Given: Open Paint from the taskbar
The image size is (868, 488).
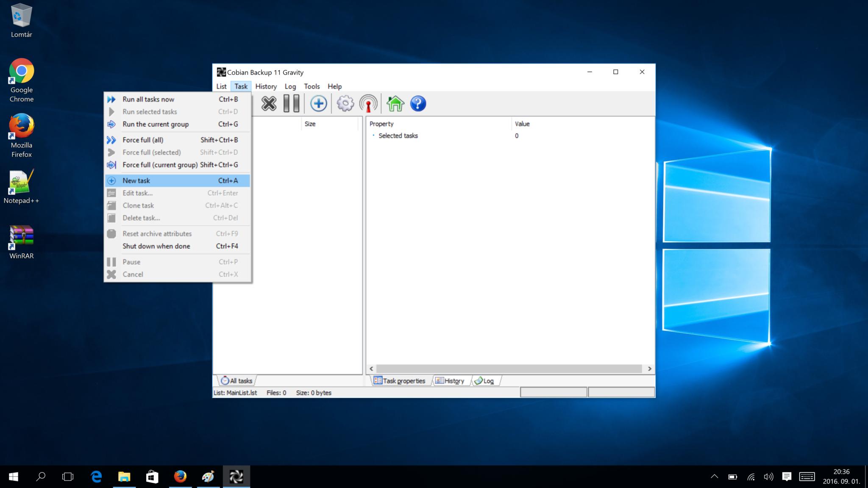Looking at the screenshot, I should point(208,476).
